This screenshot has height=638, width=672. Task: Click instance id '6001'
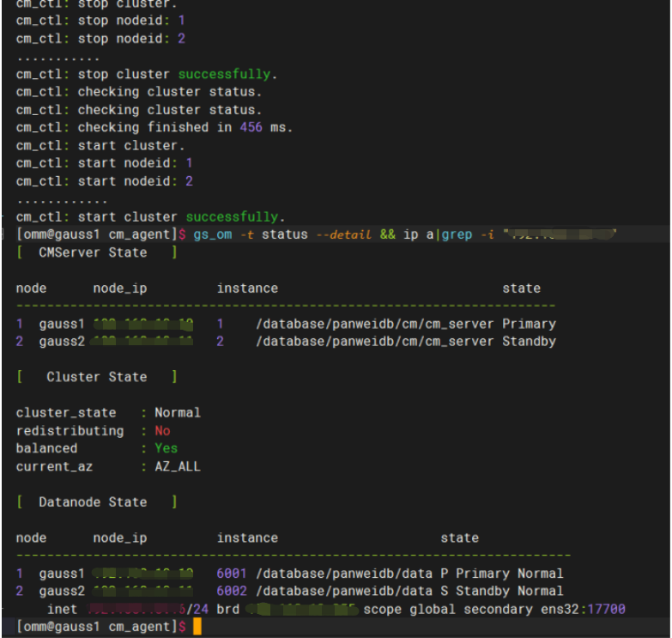[232, 574]
